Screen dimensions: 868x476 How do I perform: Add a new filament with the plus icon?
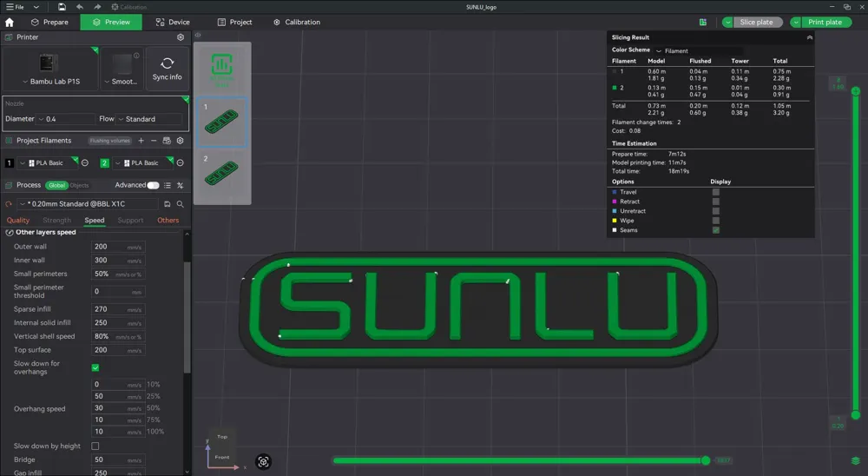[141, 141]
